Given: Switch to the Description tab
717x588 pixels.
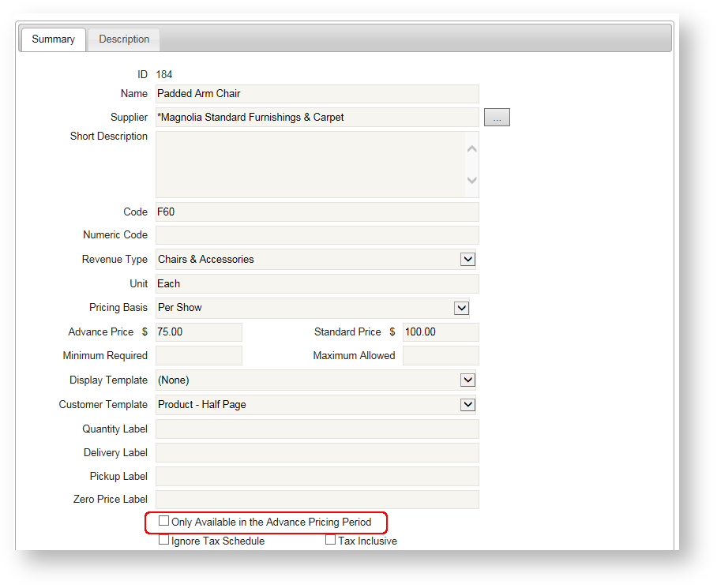Looking at the screenshot, I should (123, 39).
